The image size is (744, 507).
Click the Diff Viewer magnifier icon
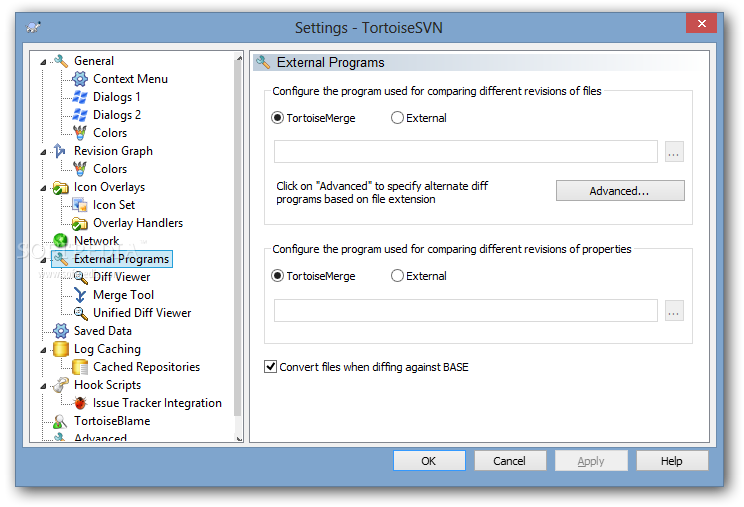[x=80, y=277]
